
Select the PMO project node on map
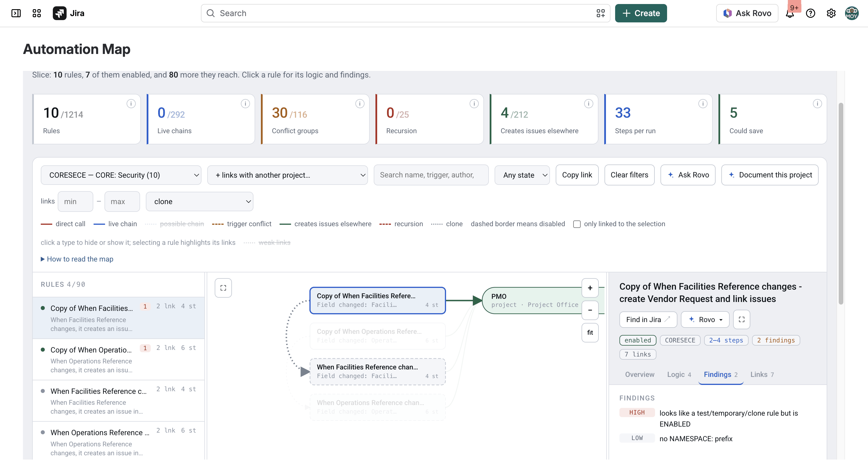(543, 300)
